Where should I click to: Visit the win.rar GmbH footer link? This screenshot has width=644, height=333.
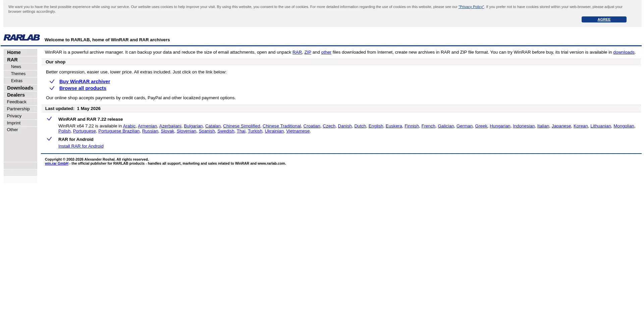[57, 164]
